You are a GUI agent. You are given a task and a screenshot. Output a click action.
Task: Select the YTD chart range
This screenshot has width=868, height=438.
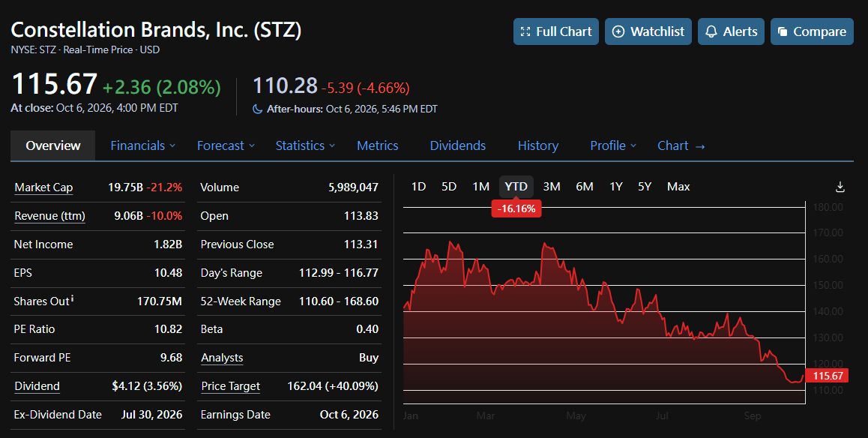(516, 187)
